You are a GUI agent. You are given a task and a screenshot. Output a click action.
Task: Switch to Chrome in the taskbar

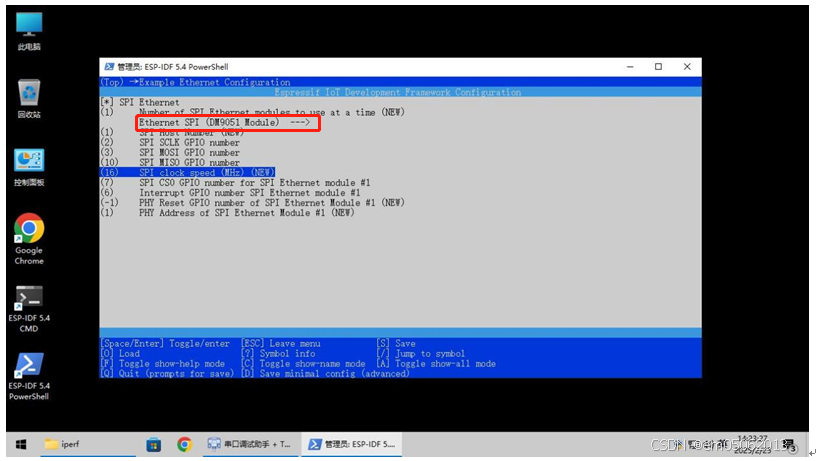(184, 444)
